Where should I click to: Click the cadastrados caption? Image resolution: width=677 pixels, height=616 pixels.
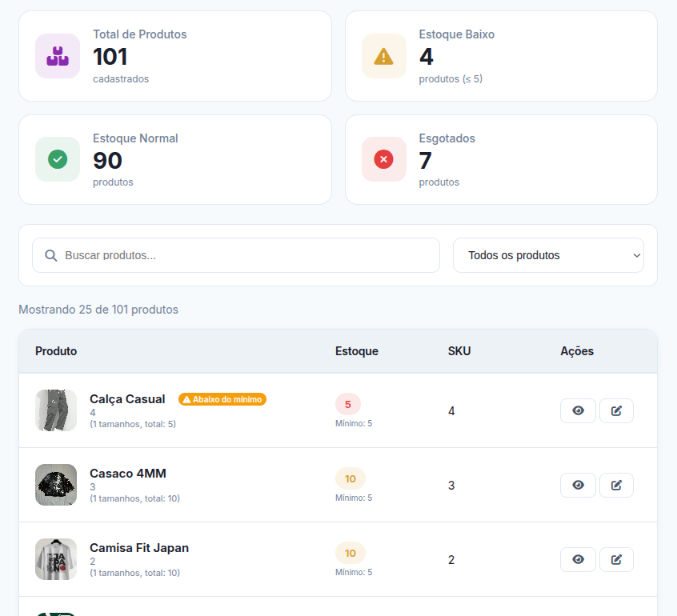(121, 79)
